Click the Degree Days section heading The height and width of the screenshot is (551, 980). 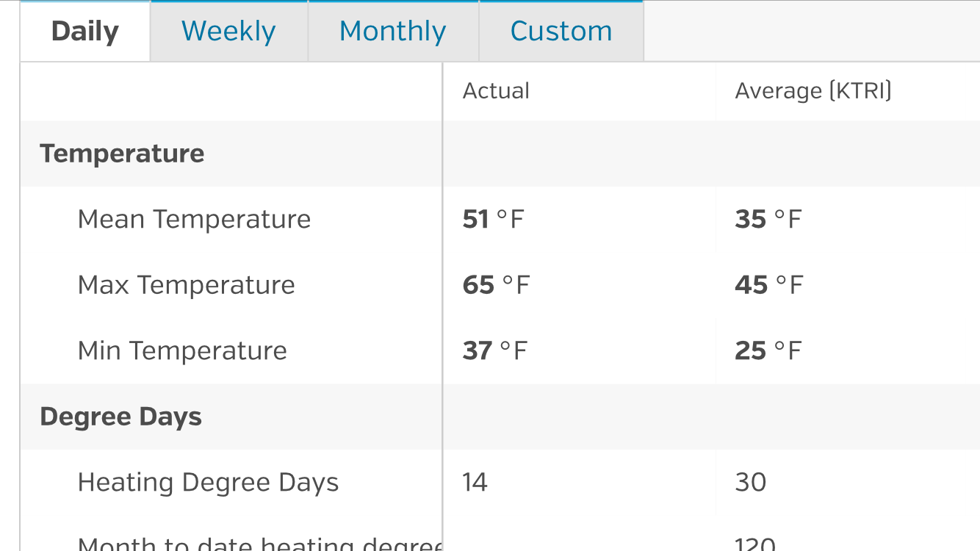click(120, 417)
